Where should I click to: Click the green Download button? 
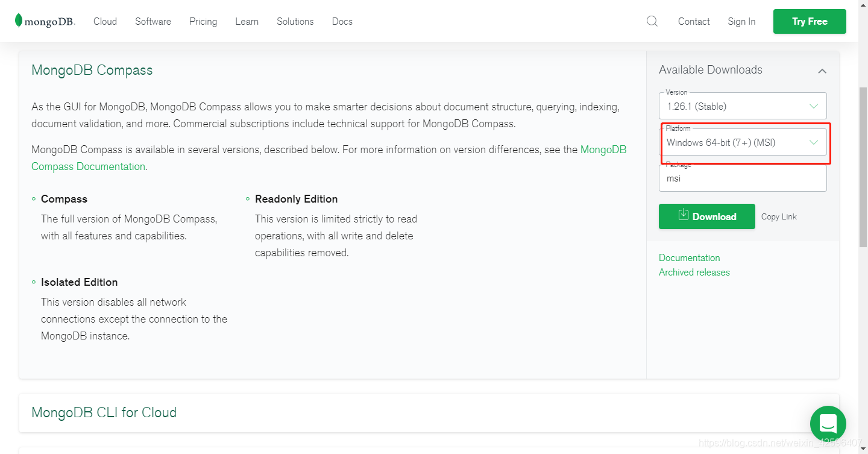pos(707,216)
